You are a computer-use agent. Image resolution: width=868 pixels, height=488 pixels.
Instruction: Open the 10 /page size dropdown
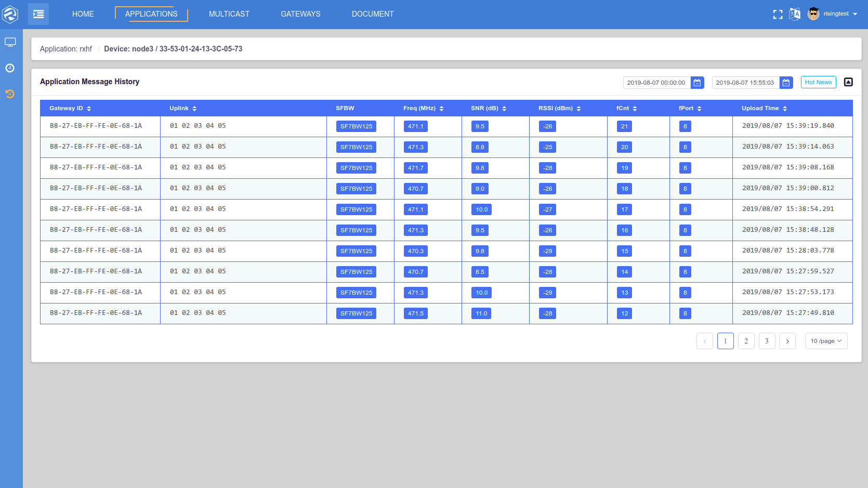point(826,341)
